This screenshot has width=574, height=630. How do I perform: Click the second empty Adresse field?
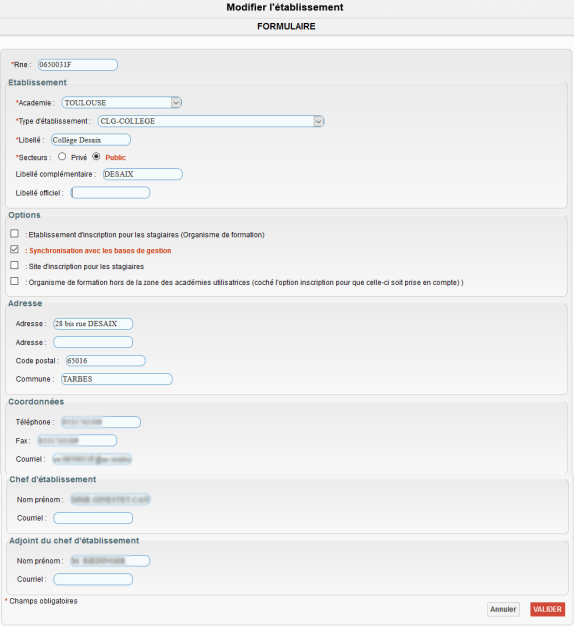[93, 342]
